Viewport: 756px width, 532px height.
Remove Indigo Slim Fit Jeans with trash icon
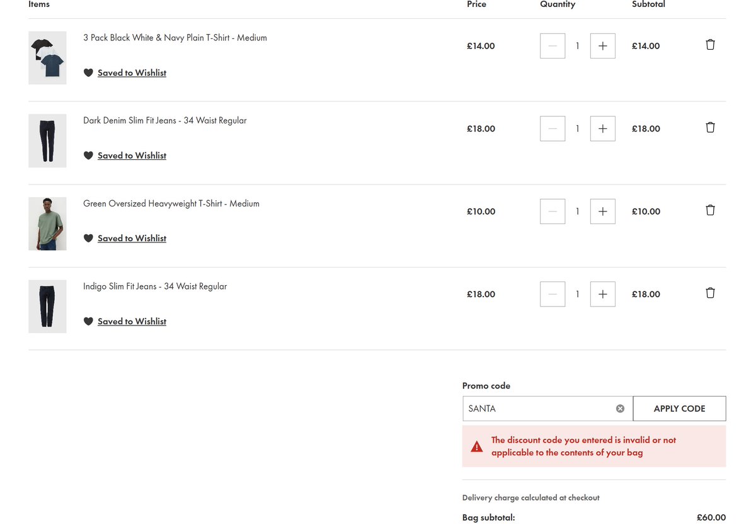710,293
